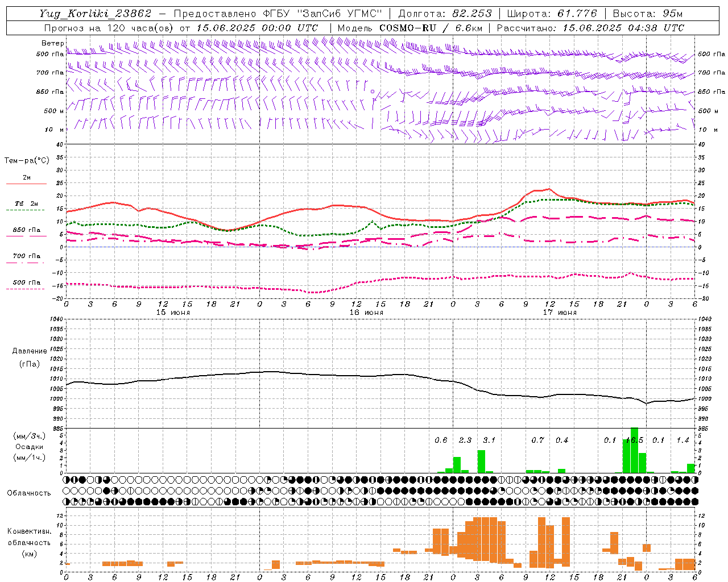Click the 16 июня date label

pos(366,313)
